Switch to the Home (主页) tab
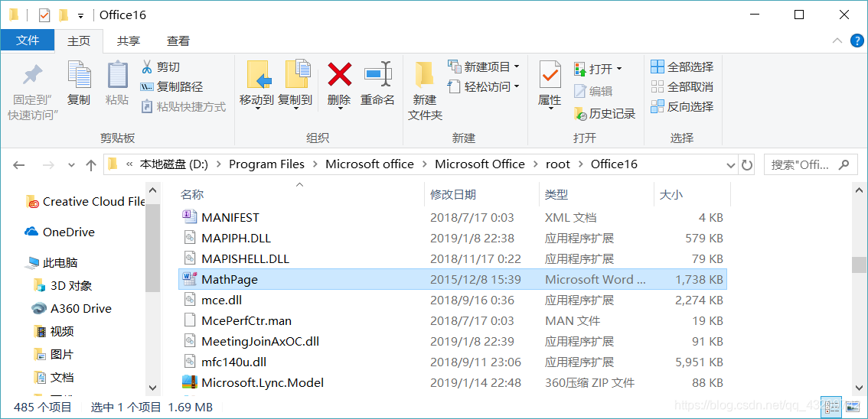Viewport: 868px width, 419px height. click(79, 41)
